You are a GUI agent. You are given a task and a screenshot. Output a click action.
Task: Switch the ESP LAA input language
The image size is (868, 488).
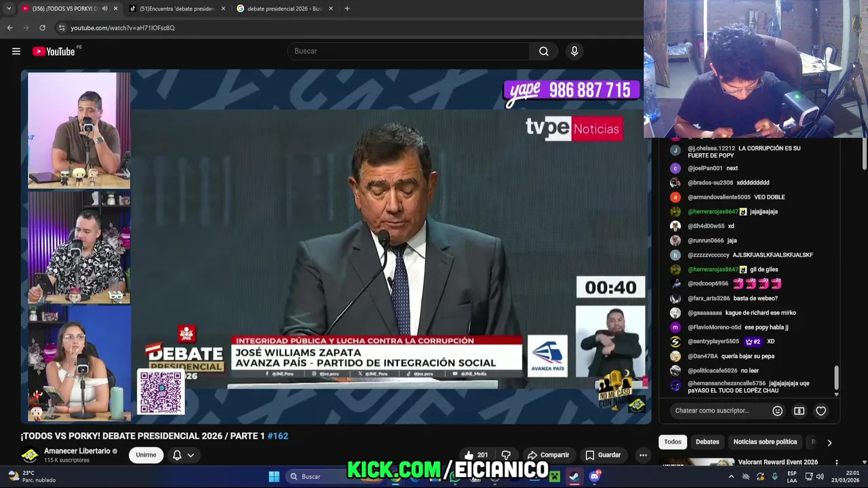tap(792, 476)
